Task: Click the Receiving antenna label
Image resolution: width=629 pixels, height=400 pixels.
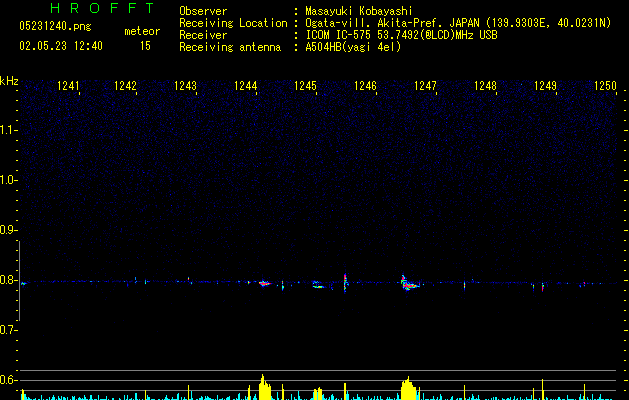Action: [230, 47]
